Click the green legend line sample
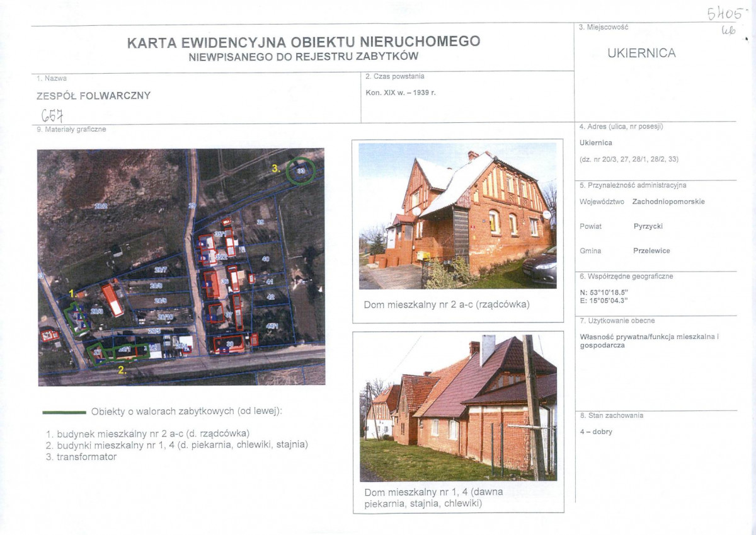 [x=64, y=412]
